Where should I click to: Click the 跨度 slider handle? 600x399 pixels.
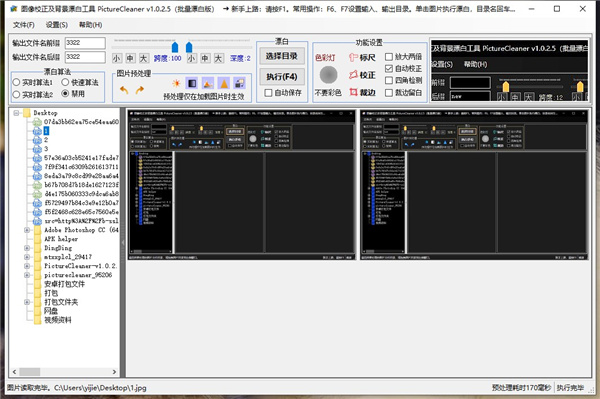(175, 47)
